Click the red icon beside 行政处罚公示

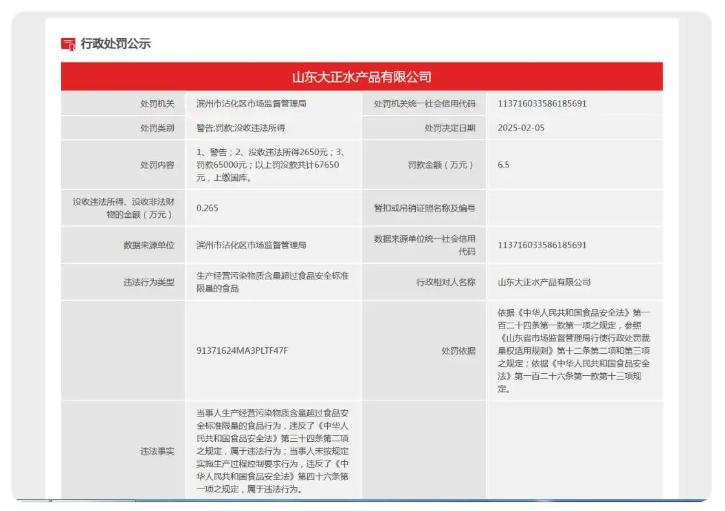click(68, 44)
